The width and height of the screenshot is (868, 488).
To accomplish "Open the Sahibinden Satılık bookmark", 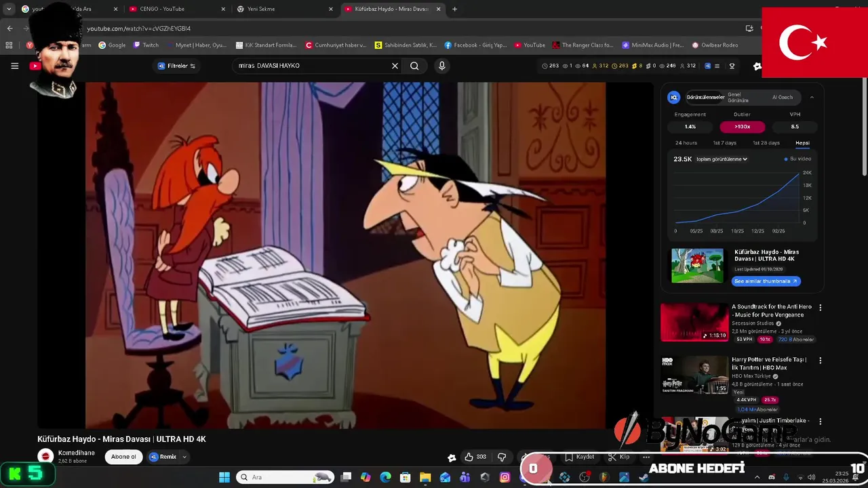I will 406,45.
